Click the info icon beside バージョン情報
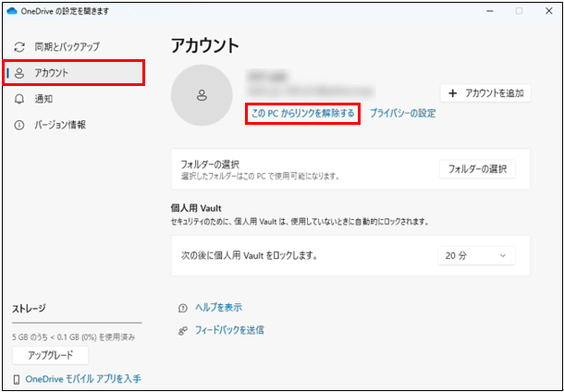Viewport: 564px width, 392px height. click(18, 126)
